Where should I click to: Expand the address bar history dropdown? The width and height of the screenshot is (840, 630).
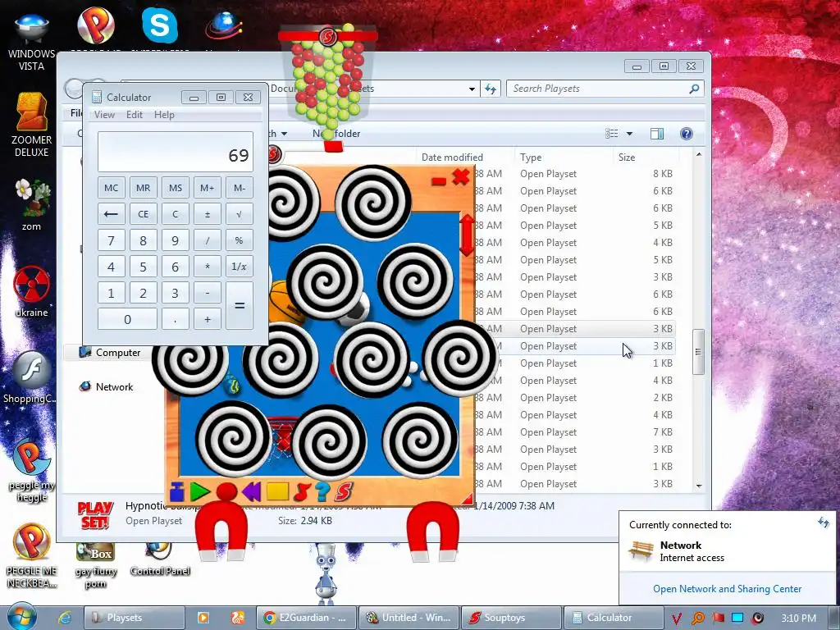(x=472, y=89)
